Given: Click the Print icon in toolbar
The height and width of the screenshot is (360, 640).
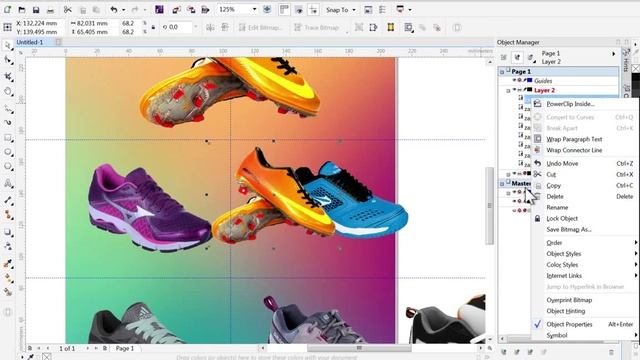Looking at the screenshot, I should point(50,9).
